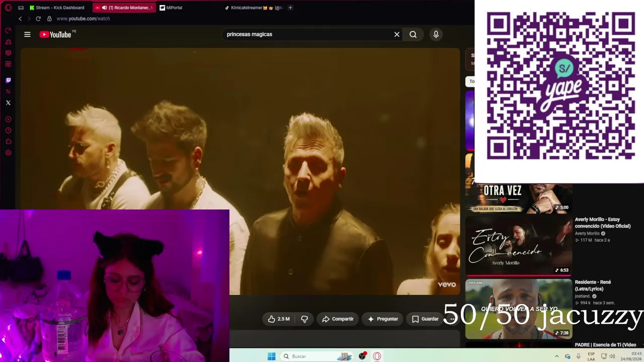The image size is (644, 362).
Task: Mute the Ricardo Montaner tab audio
Action: [104, 8]
